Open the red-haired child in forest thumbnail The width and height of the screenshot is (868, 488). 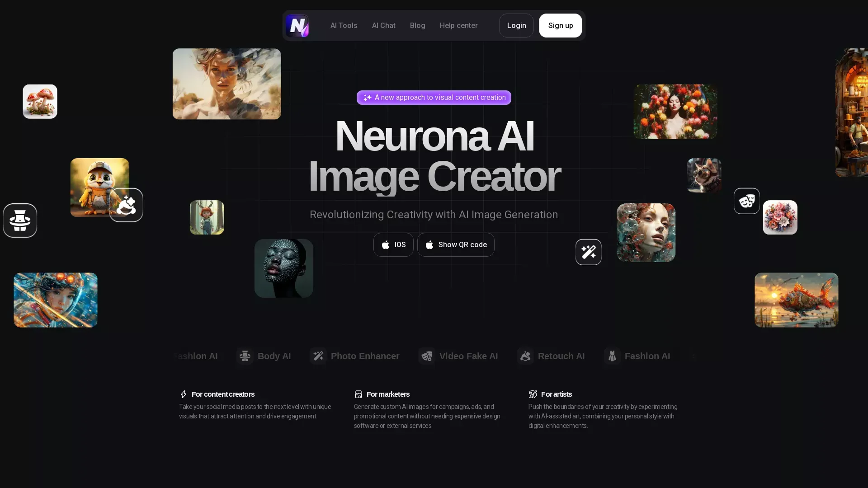coord(207,217)
